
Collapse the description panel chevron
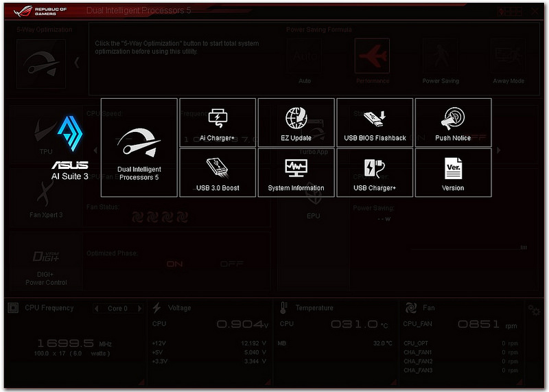point(77,63)
